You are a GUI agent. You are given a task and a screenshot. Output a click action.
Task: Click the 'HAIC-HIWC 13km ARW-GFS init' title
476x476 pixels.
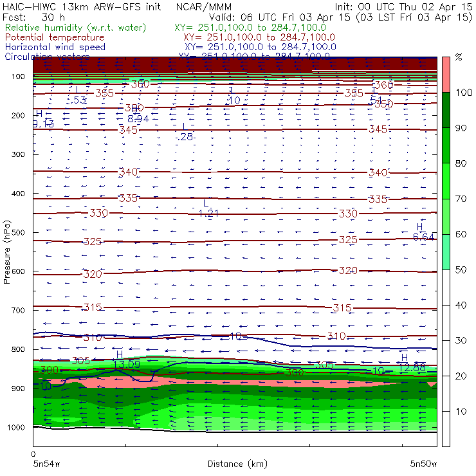coord(81,6)
